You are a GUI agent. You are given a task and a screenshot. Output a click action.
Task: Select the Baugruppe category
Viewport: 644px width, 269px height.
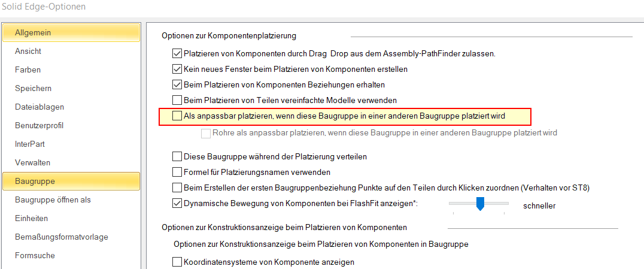click(71, 182)
